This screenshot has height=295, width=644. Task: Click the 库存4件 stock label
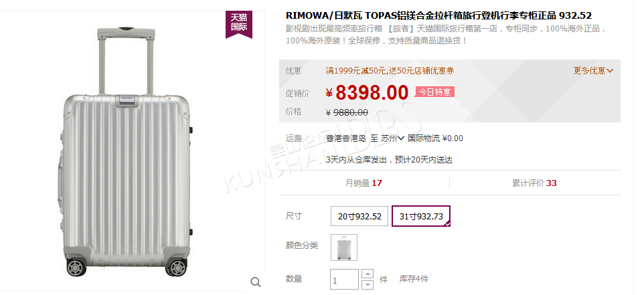414,280
